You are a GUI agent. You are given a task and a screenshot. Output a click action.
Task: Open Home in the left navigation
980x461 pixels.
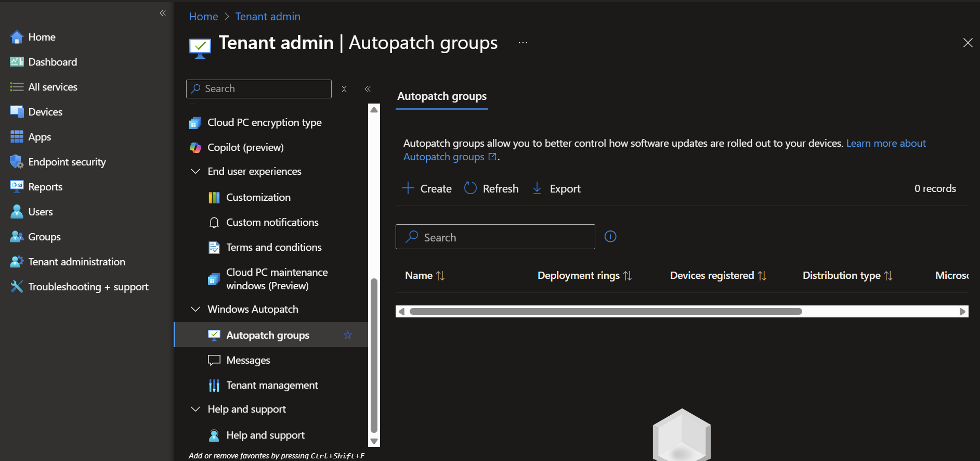coord(42,37)
